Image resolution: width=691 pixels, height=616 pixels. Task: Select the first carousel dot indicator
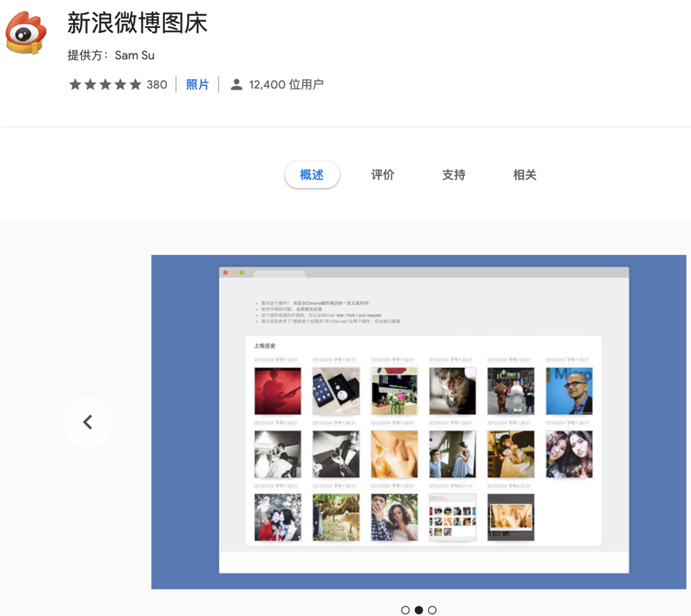click(406, 610)
